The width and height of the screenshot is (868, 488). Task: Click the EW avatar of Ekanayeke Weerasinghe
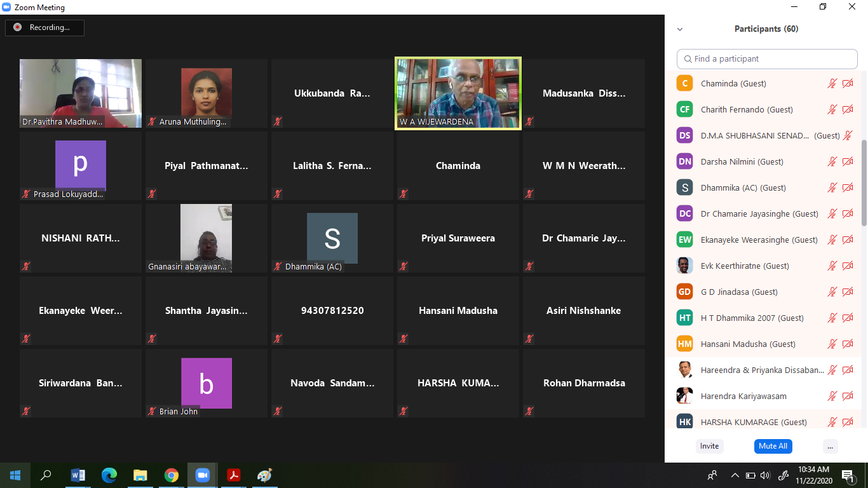click(x=684, y=240)
